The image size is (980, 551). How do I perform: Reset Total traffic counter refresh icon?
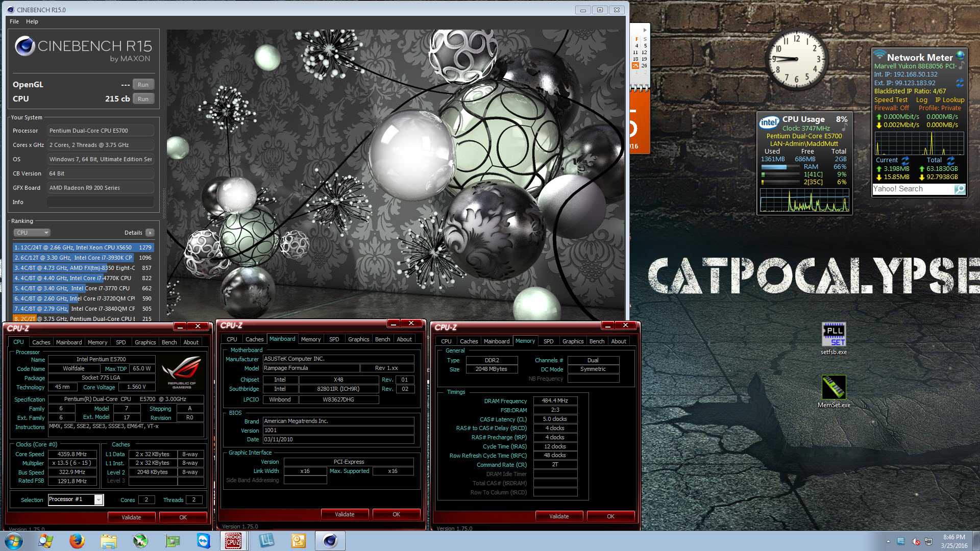coord(950,160)
